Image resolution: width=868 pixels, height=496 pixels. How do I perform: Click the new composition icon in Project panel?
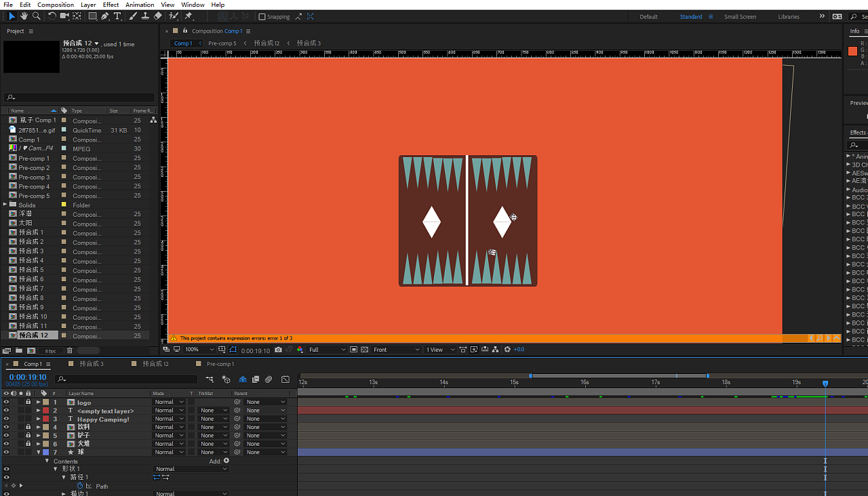(31, 350)
